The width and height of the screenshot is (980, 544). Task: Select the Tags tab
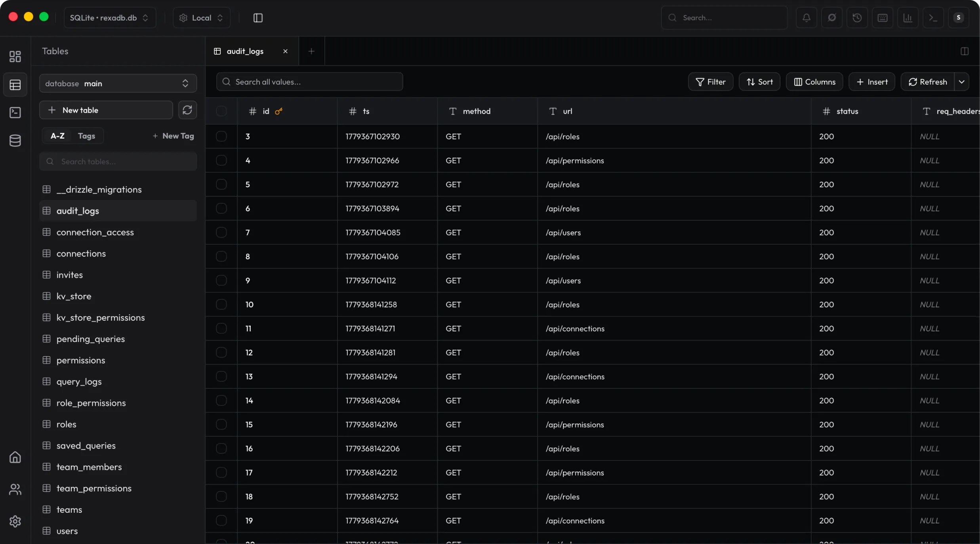tap(86, 136)
